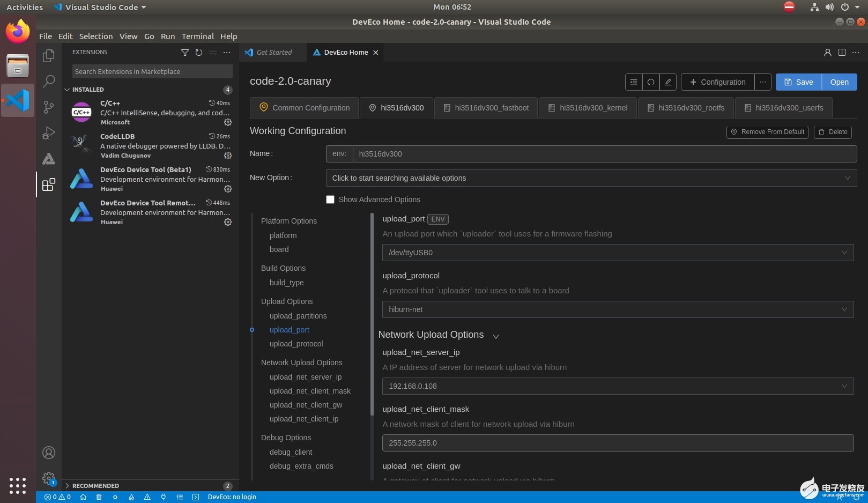Click the flame burn status bar icon
The image size is (868, 503).
[x=131, y=497]
